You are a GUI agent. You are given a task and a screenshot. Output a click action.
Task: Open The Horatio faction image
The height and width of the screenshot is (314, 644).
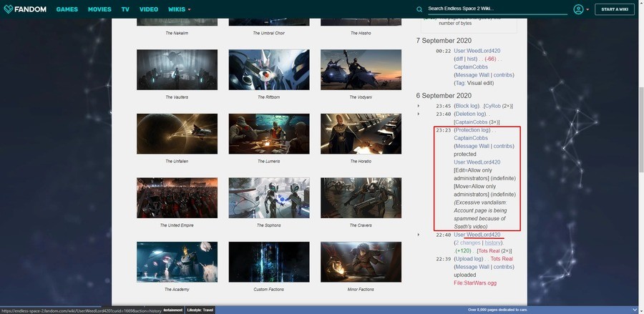click(x=361, y=134)
